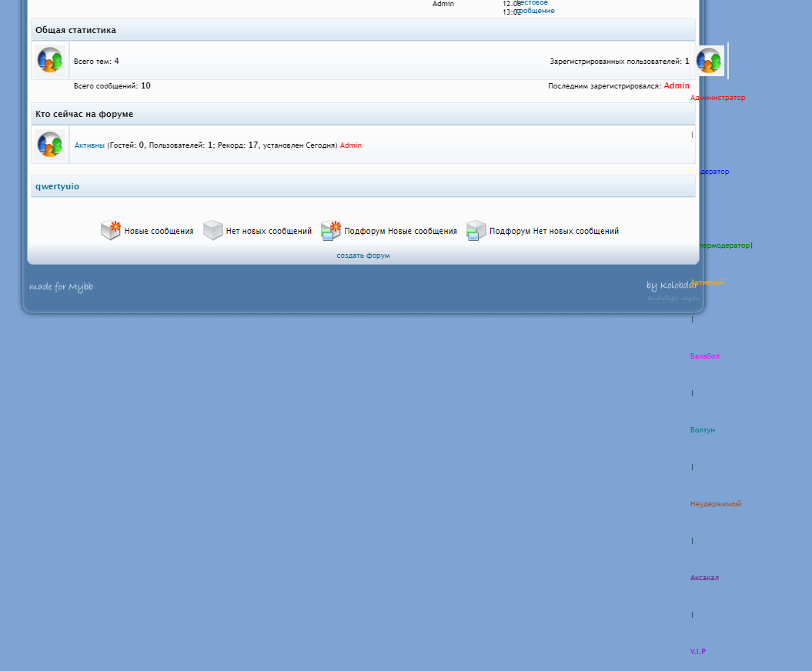
Task: Click the by Kolobdar footer credit
Action: [672, 285]
